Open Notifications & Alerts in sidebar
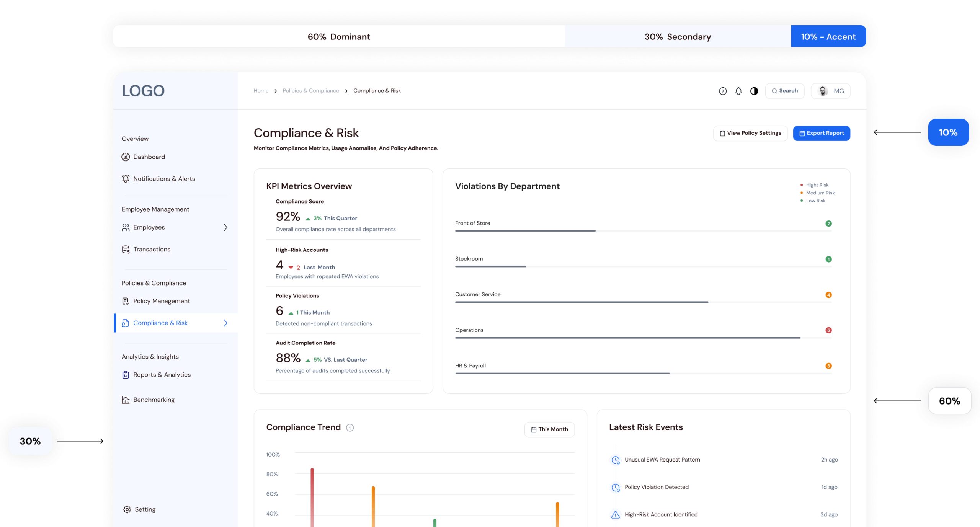980x527 pixels. click(x=164, y=179)
